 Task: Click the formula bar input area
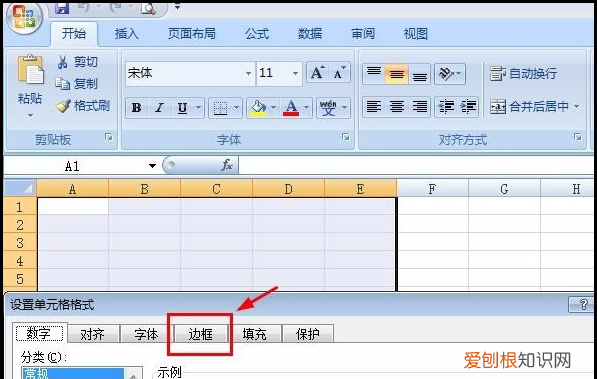[417, 166]
